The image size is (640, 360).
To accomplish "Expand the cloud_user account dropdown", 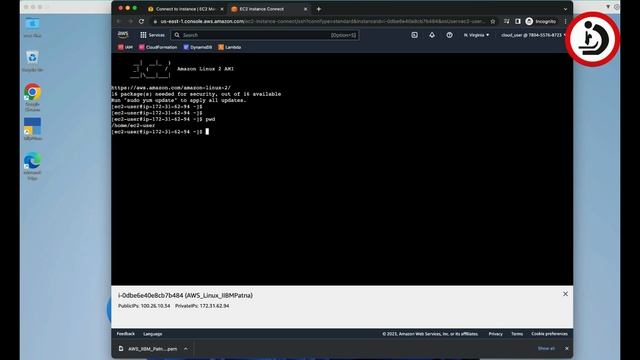I will click(x=533, y=35).
